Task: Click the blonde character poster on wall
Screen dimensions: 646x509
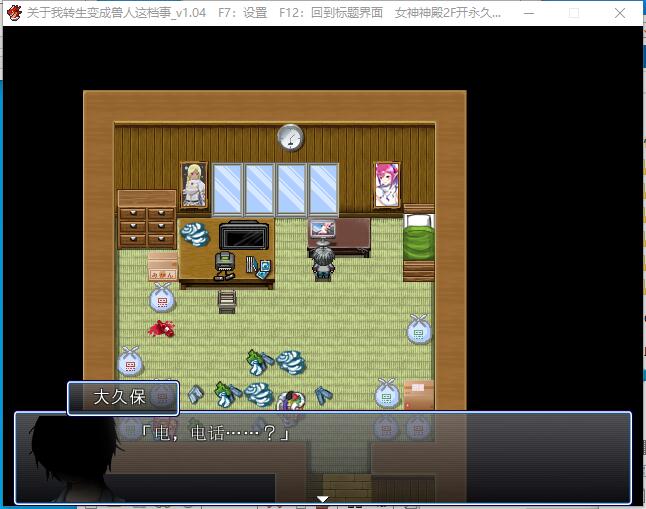Action: pyautogui.click(x=194, y=185)
